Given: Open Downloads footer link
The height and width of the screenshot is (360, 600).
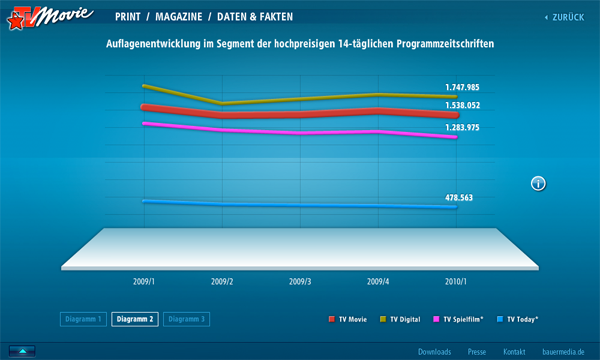Looking at the screenshot, I should [x=434, y=352].
